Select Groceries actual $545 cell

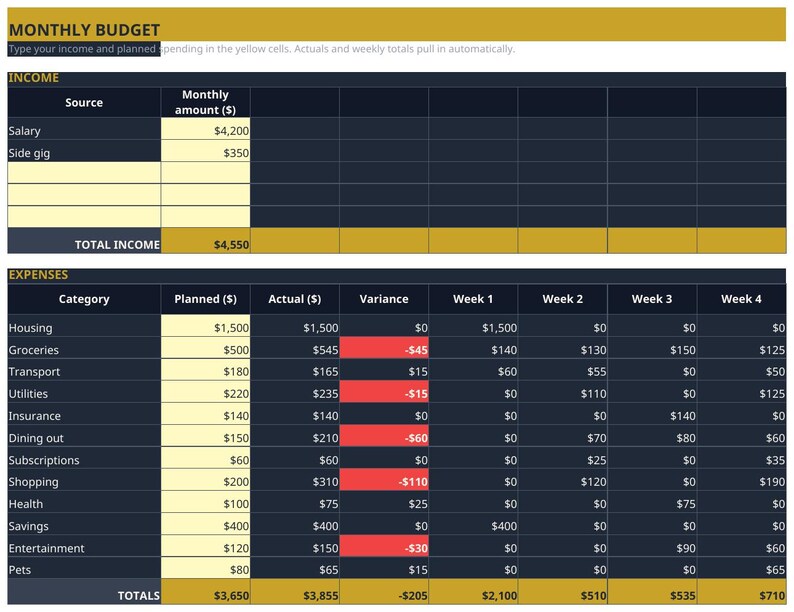tap(295, 348)
